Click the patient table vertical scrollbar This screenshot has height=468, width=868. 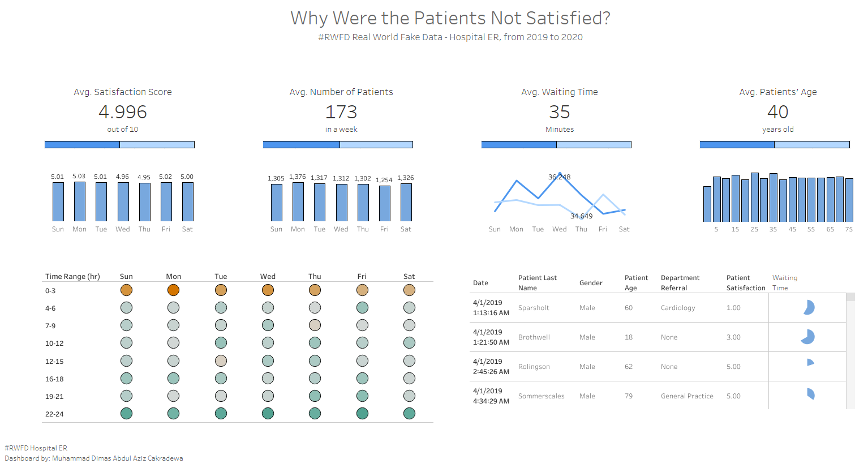point(850,351)
